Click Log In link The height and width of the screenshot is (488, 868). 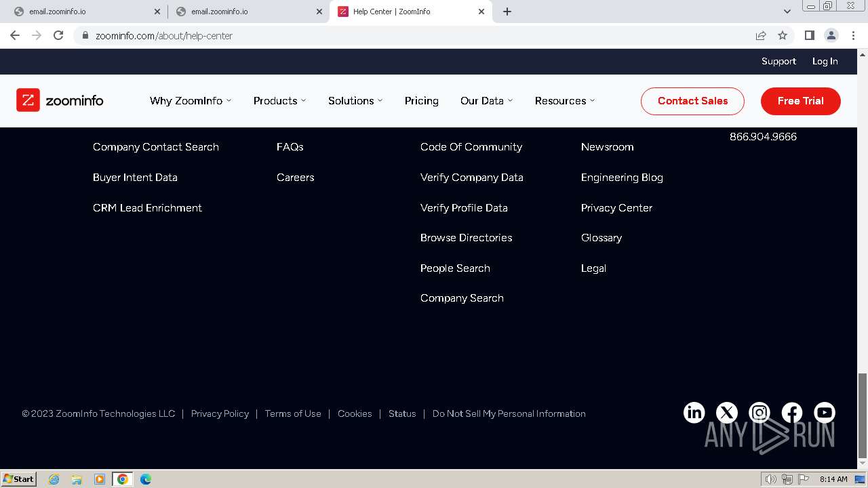point(825,61)
